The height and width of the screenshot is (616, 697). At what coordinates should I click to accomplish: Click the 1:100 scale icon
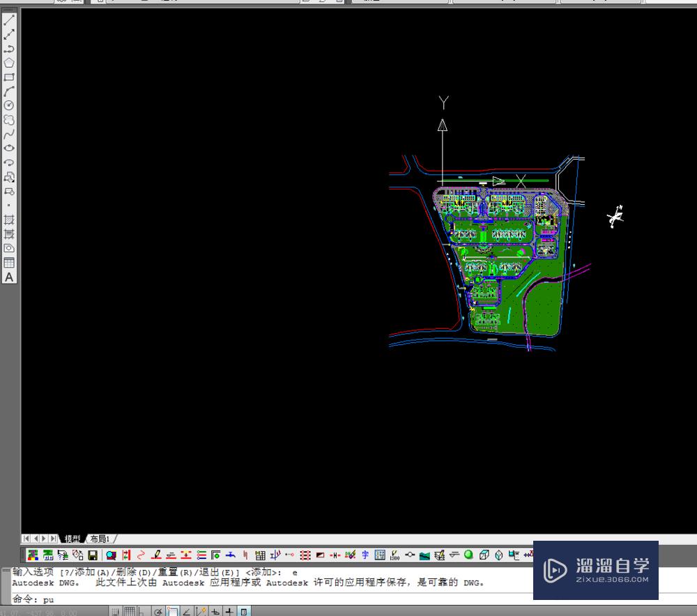click(x=395, y=555)
